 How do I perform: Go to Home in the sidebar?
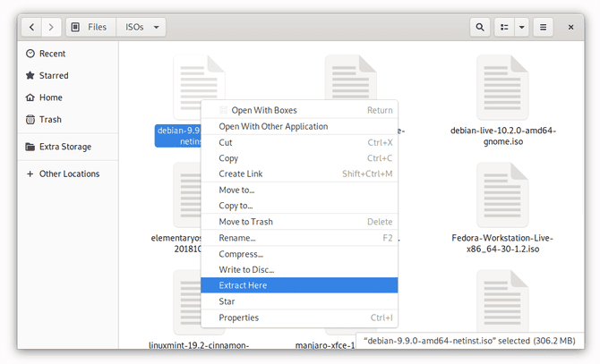(x=68, y=97)
